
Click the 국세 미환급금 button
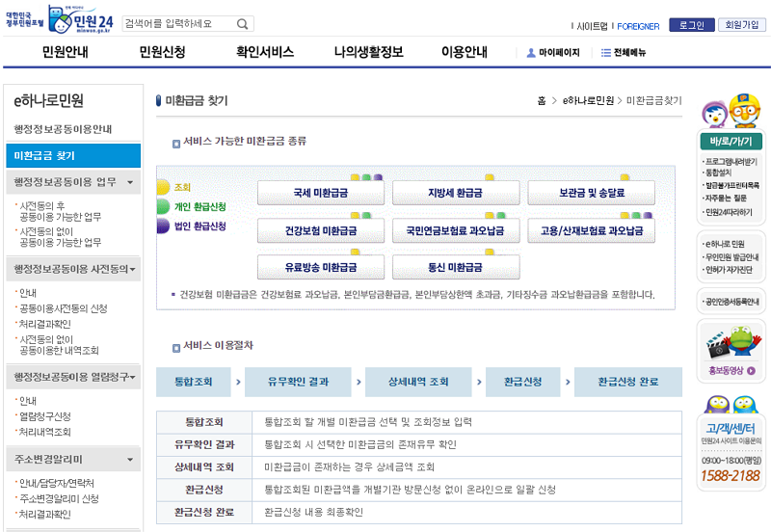[320, 193]
